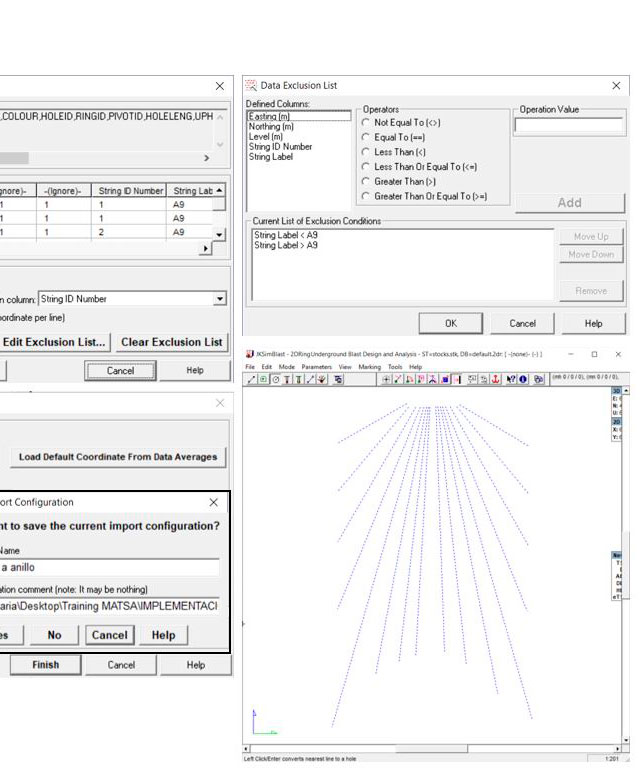Click the red anchor toolbar icon
Viewport: 642px width, 771px height.
[x=495, y=379]
